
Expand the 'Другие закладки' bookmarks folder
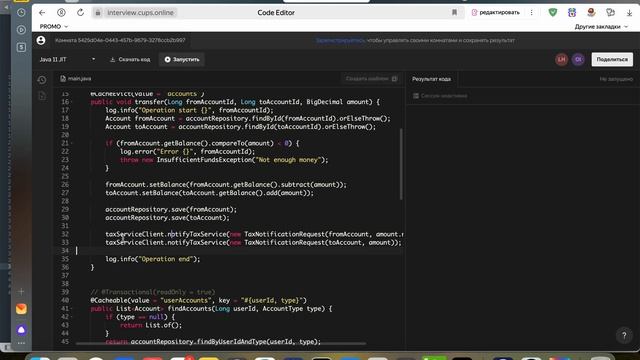[601, 27]
